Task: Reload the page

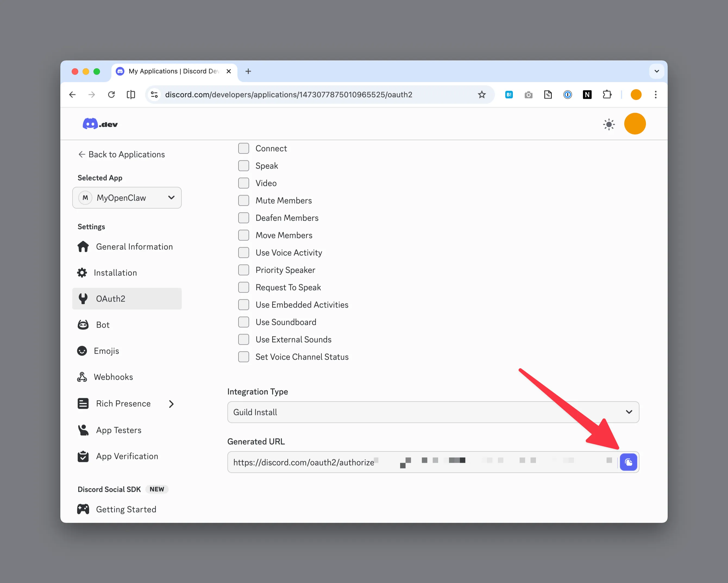Action: click(111, 94)
